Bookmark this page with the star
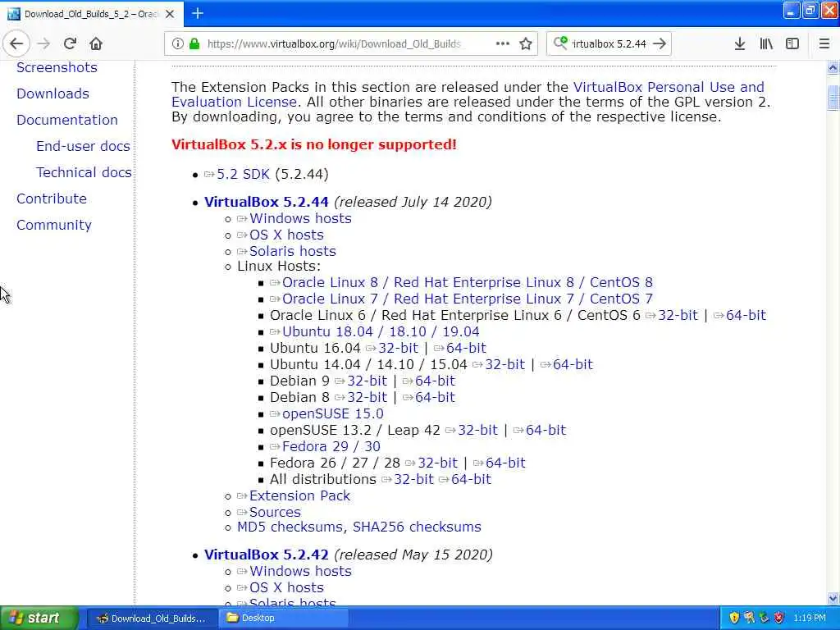Image resolution: width=840 pixels, height=630 pixels. coord(526,44)
